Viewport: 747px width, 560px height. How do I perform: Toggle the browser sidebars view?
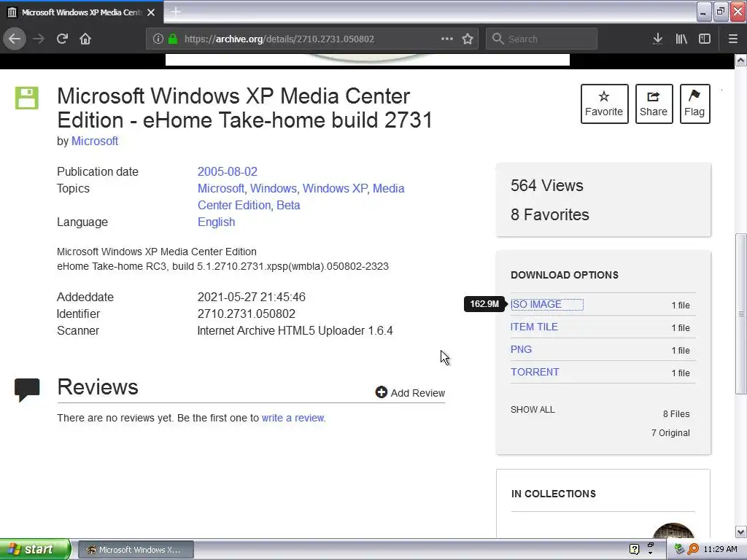(x=705, y=39)
